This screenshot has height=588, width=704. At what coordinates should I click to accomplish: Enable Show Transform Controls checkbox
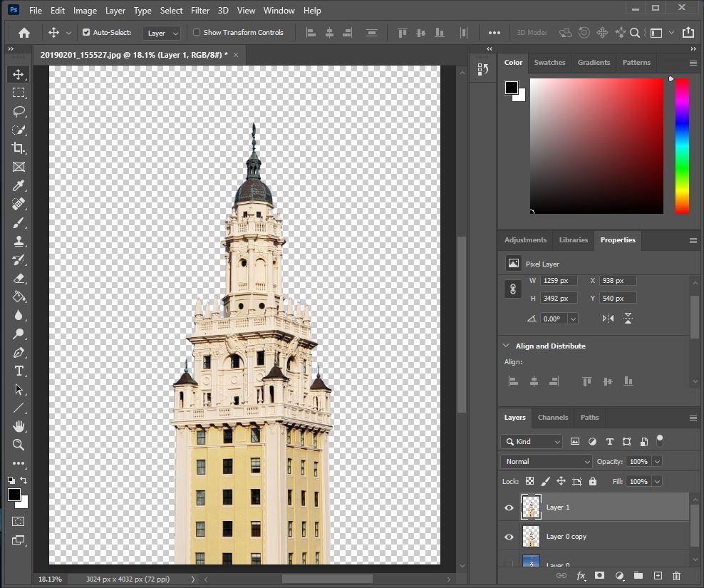click(196, 32)
